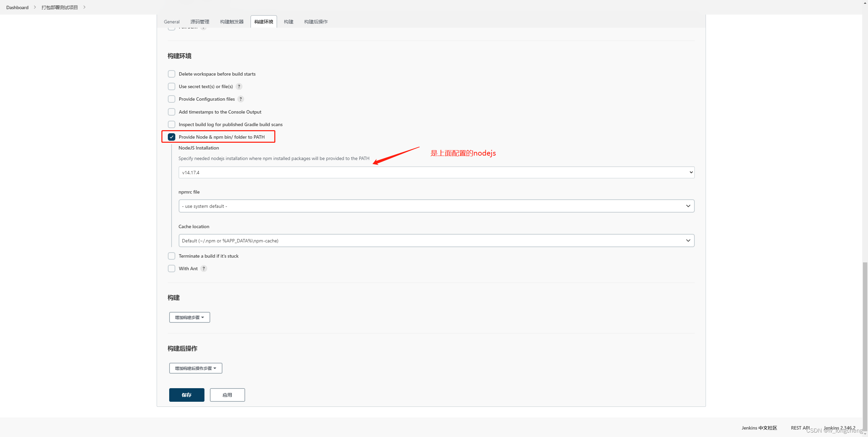Check Use secret text(s) or file(s)
This screenshot has width=868, height=437.
point(172,86)
